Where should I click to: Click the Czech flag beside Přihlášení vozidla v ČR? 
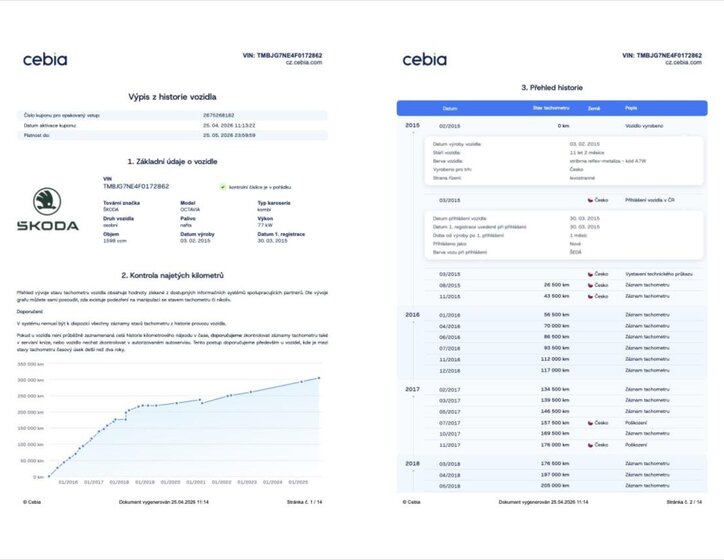click(x=592, y=200)
